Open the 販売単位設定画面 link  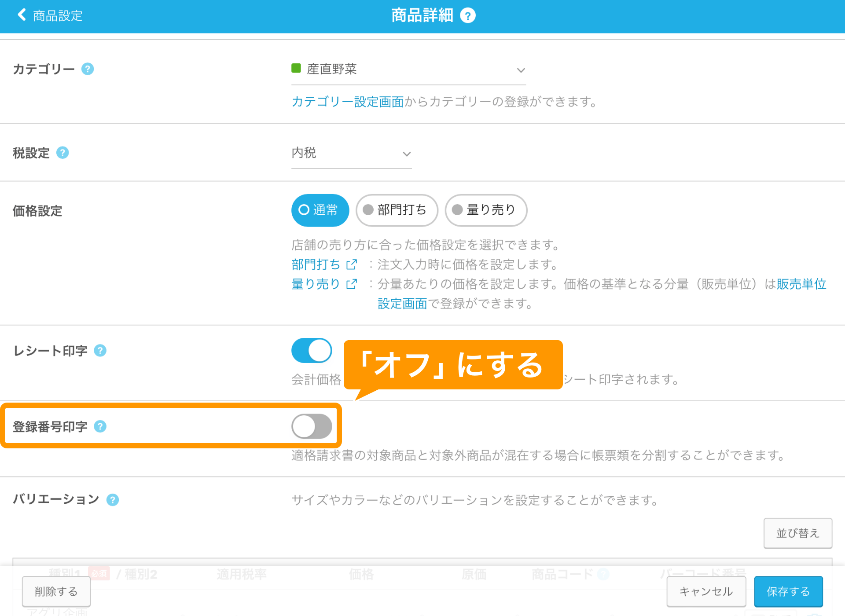click(801, 284)
